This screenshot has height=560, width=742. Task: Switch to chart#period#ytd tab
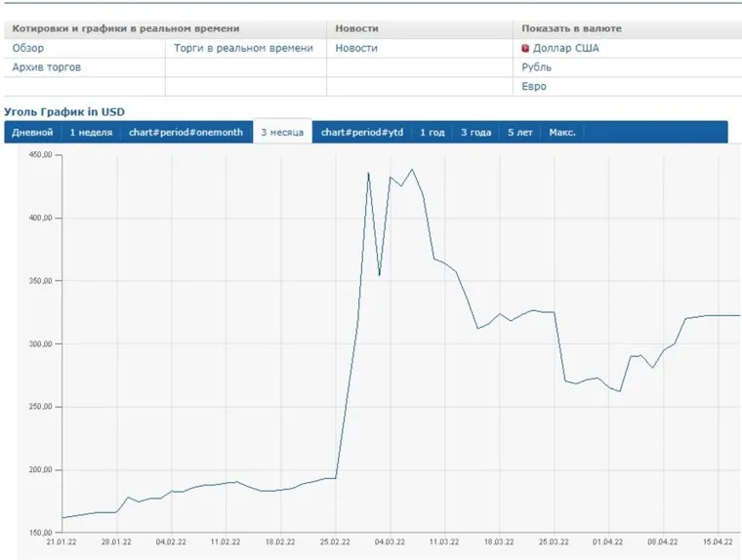tap(362, 133)
